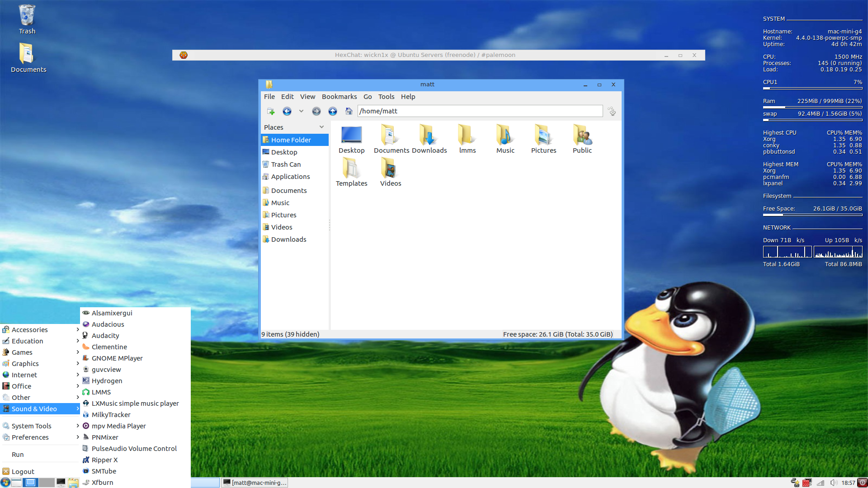Image resolution: width=868 pixels, height=488 pixels.
Task: Click the Home icon in the file manager toolbar
Action: [x=349, y=111]
